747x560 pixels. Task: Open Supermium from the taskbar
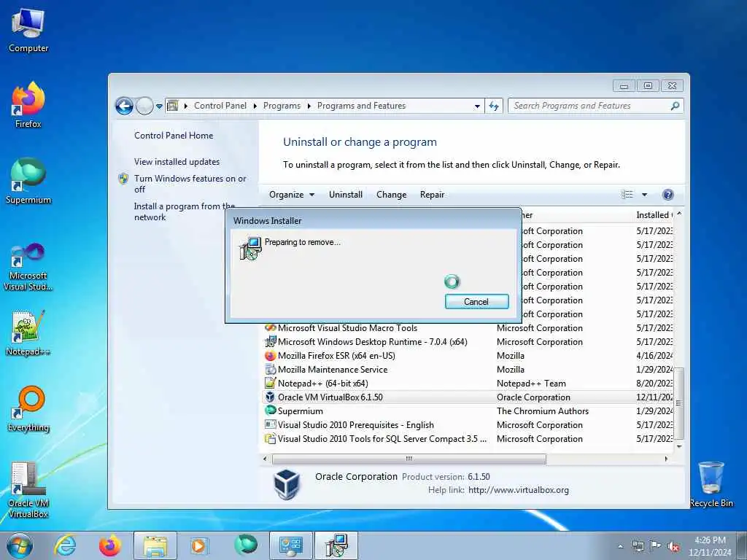(x=246, y=545)
